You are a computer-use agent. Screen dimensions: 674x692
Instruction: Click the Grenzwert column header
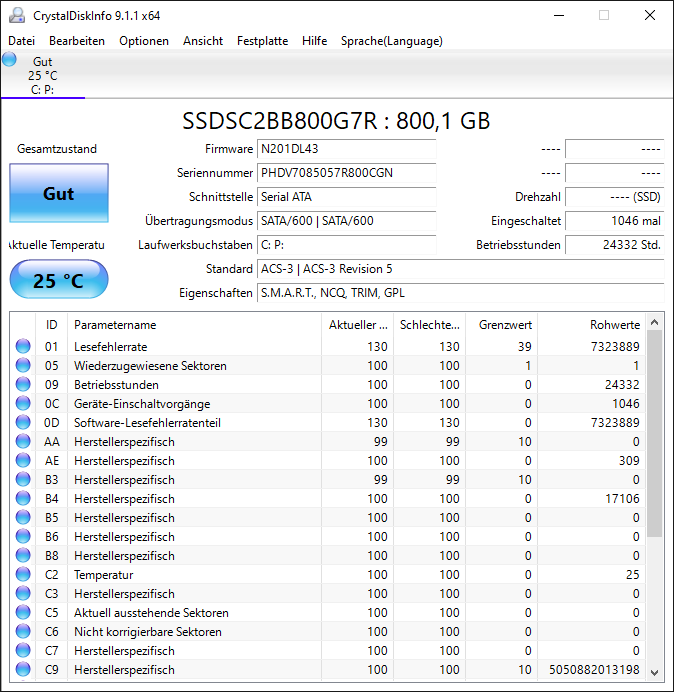click(501, 325)
